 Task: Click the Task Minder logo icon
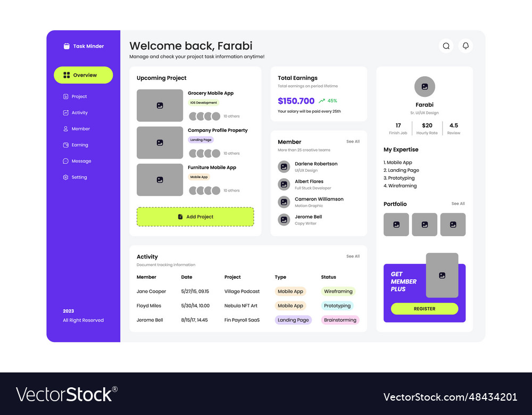pyautogui.click(x=66, y=46)
